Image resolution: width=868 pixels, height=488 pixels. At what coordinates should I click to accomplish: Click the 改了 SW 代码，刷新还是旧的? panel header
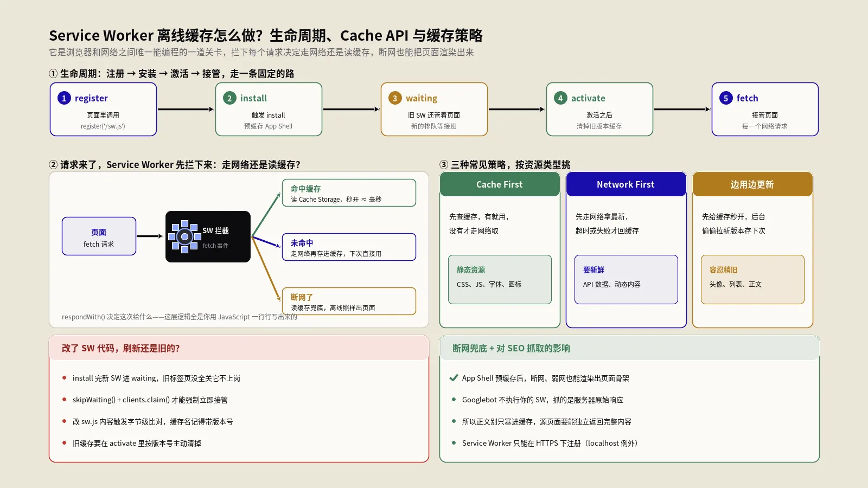pyautogui.click(x=239, y=348)
